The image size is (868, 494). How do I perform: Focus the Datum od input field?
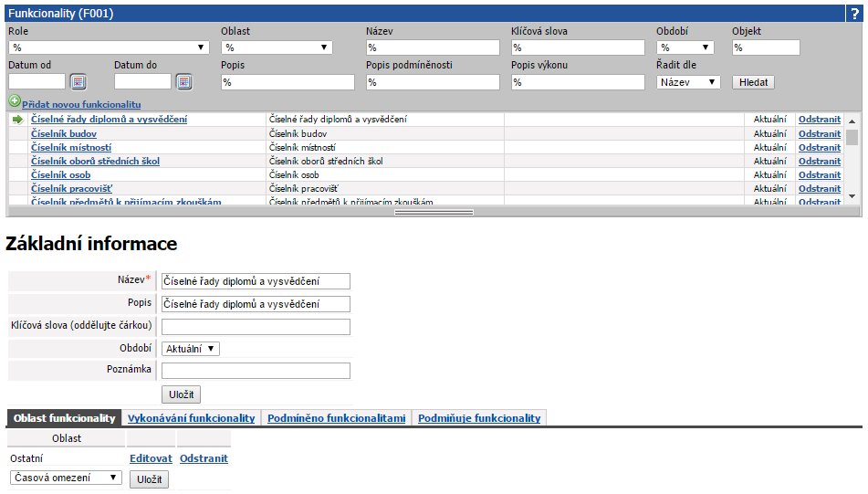pos(37,81)
